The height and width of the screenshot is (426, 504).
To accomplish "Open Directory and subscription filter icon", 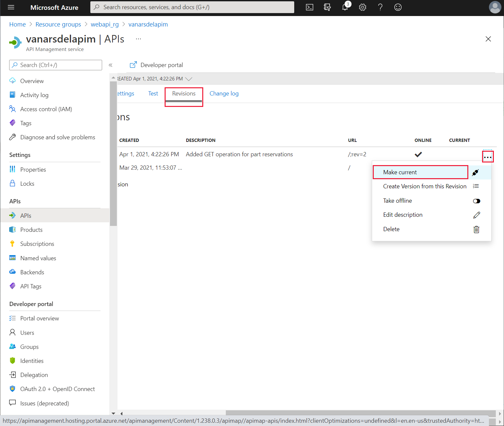I will click(x=327, y=7).
